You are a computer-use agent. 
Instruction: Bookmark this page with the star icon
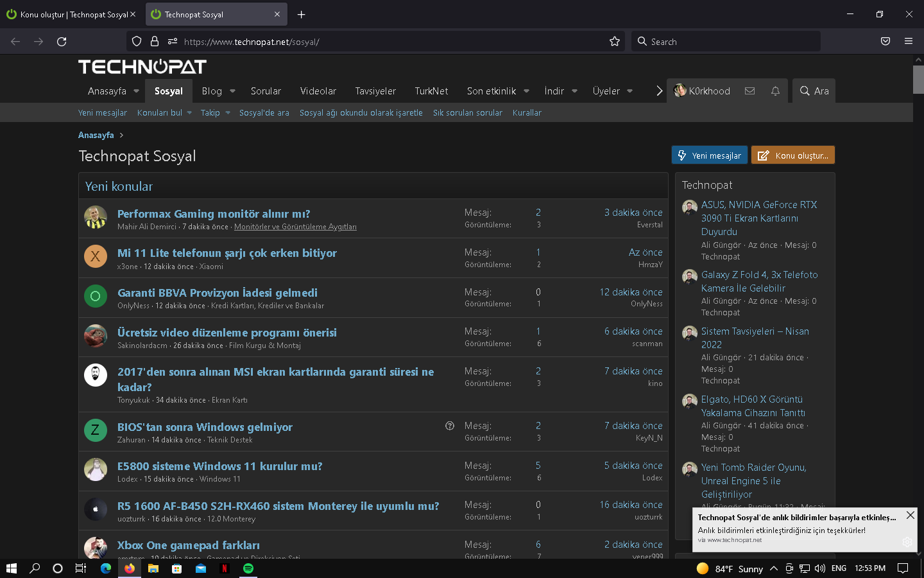click(x=615, y=42)
